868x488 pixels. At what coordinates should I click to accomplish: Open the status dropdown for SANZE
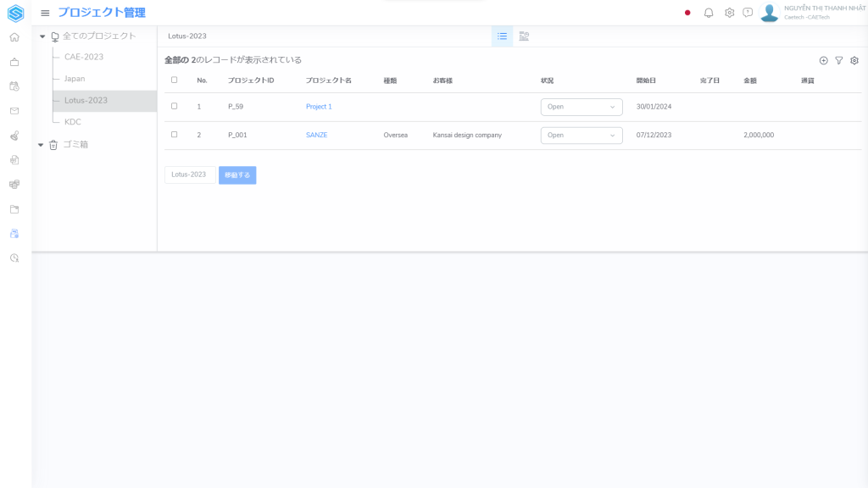[x=581, y=135]
